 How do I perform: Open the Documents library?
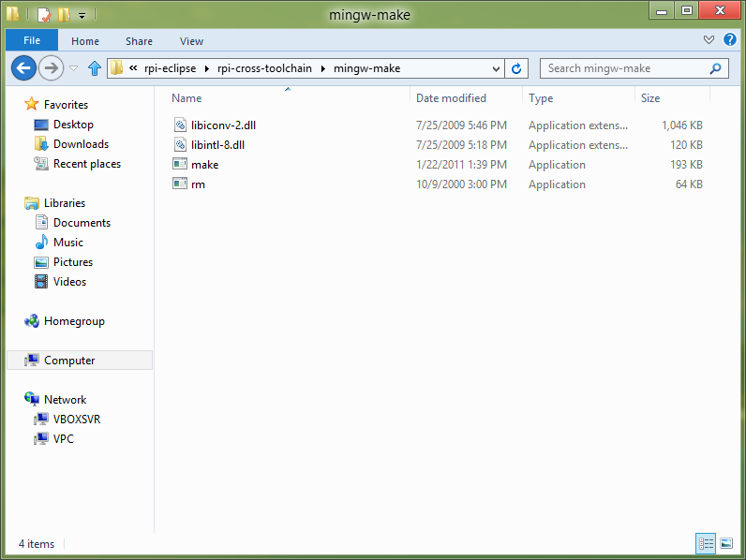[x=82, y=223]
